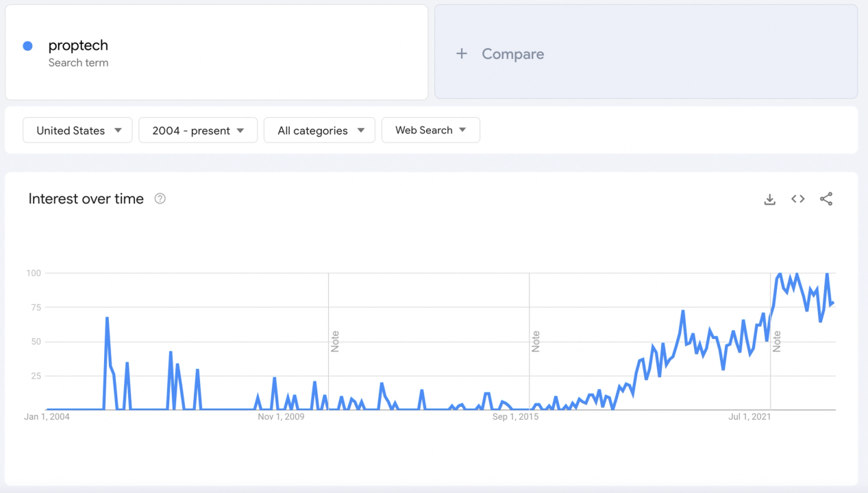Click the 100 peak at the chart's right

click(827, 274)
